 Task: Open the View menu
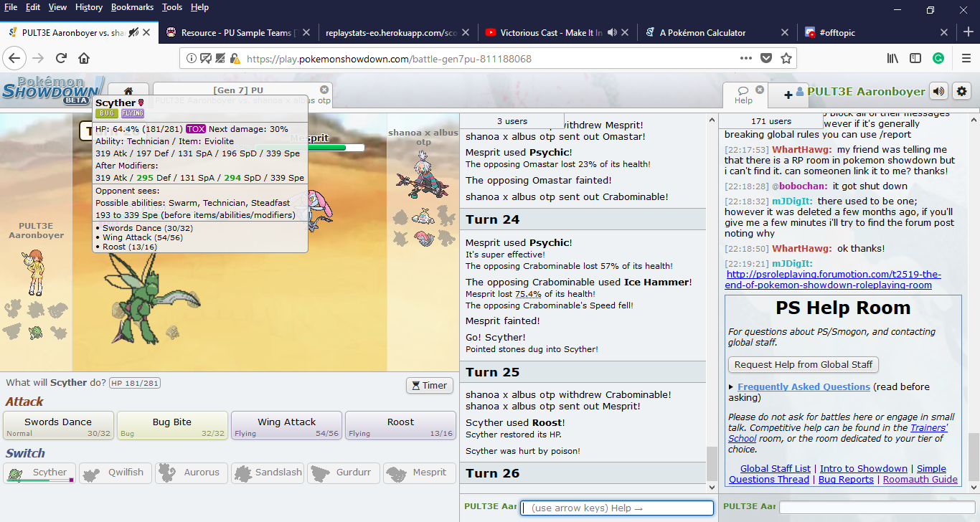[57, 7]
